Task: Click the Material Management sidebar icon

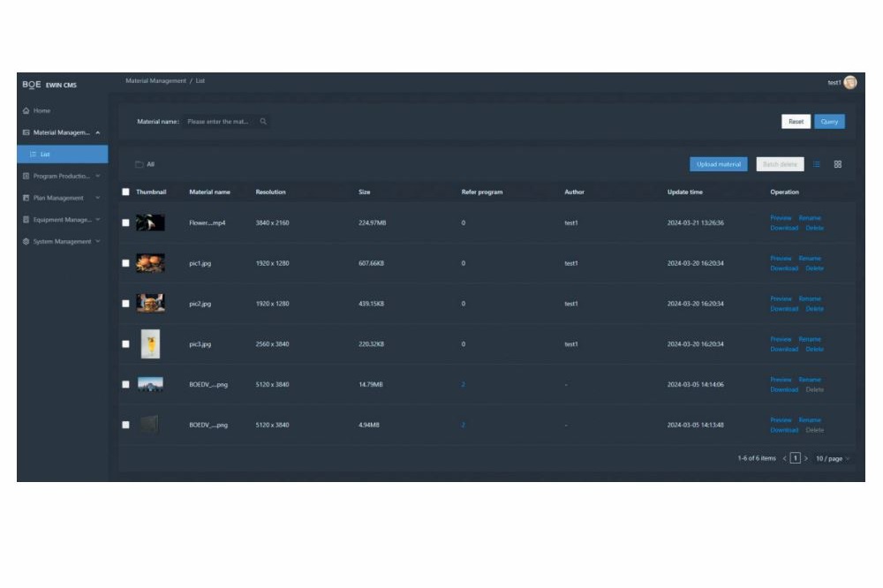Action: tap(26, 133)
